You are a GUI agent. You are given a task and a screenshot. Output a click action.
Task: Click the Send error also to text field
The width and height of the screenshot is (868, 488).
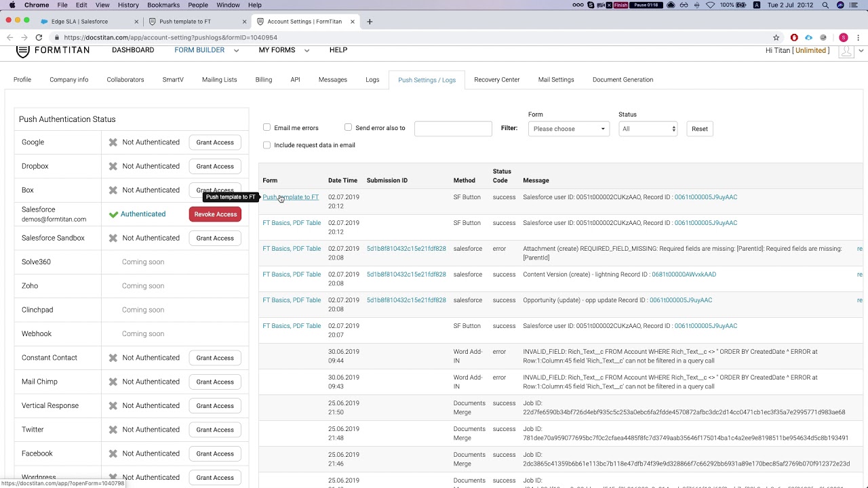pyautogui.click(x=453, y=129)
